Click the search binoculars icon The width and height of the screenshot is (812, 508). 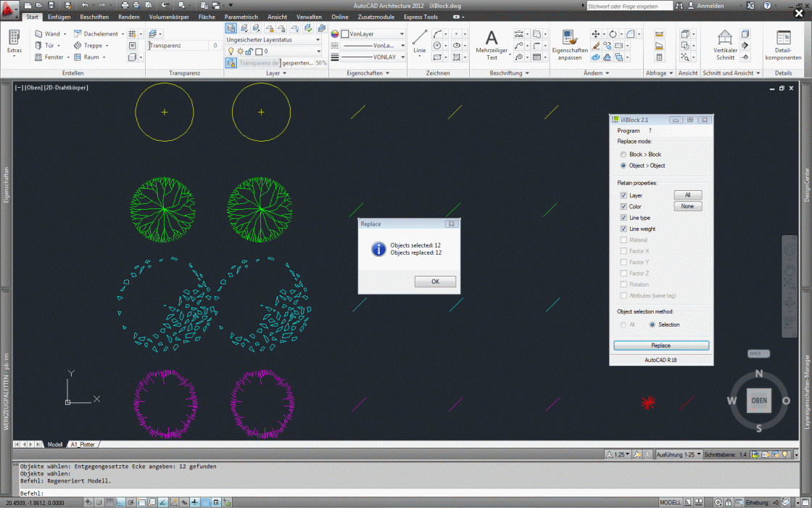pyautogui.click(x=679, y=6)
